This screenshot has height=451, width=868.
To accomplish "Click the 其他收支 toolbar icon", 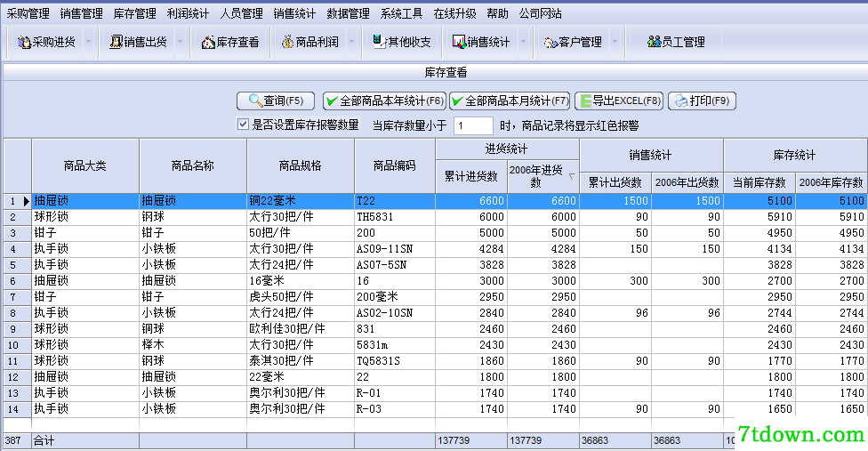I will pos(379,42).
